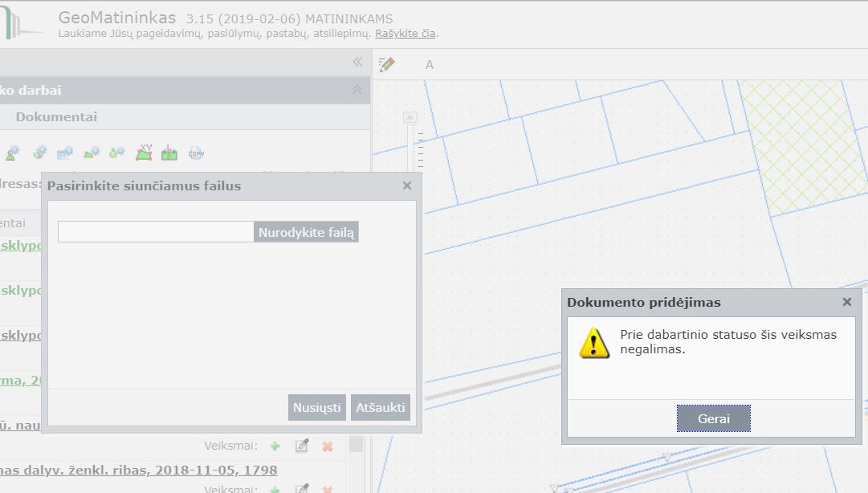The width and height of the screenshot is (868, 493).
Task: Click the top row green plus add icon
Action: point(275,446)
